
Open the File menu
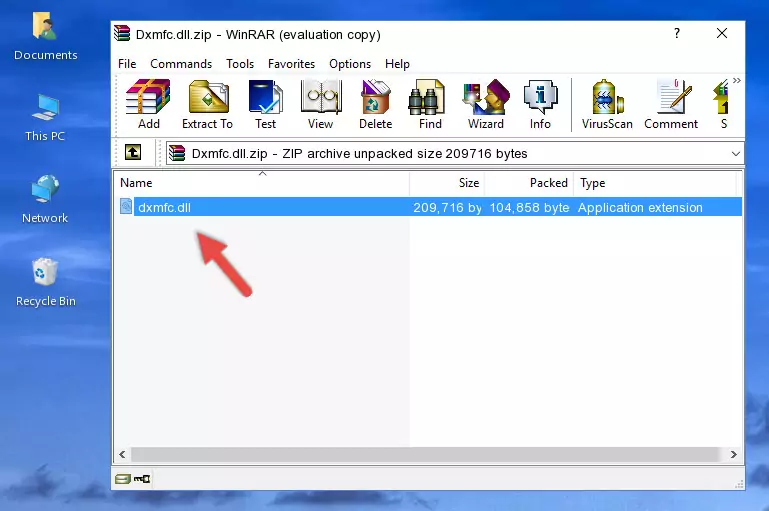pos(127,64)
